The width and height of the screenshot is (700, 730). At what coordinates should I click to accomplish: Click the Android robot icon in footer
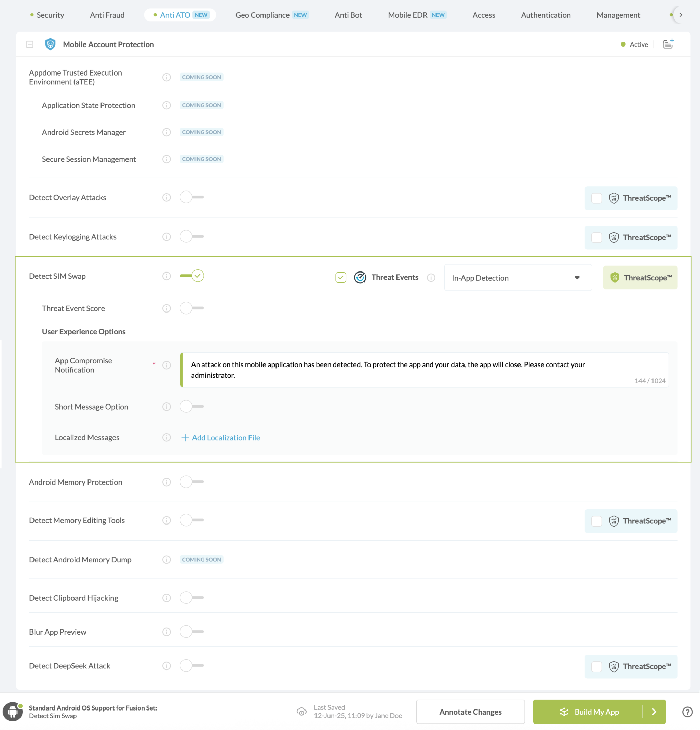[x=13, y=712]
